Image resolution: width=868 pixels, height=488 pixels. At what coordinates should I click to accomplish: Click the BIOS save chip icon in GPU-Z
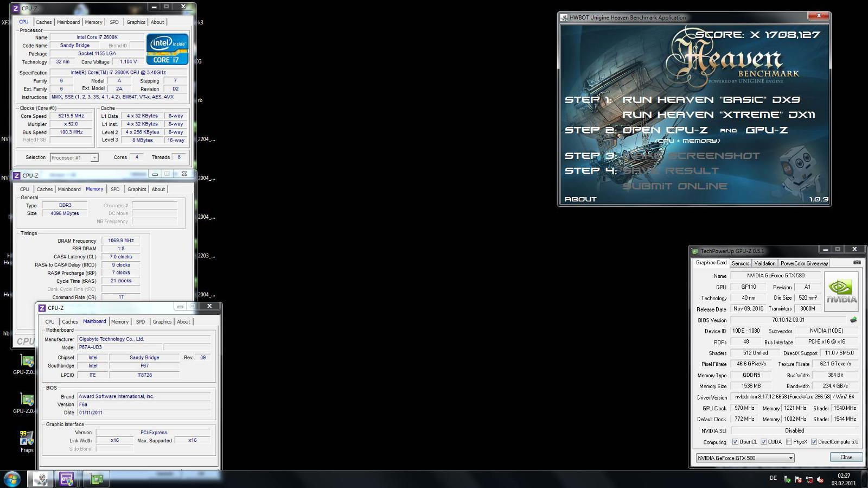pos(853,320)
